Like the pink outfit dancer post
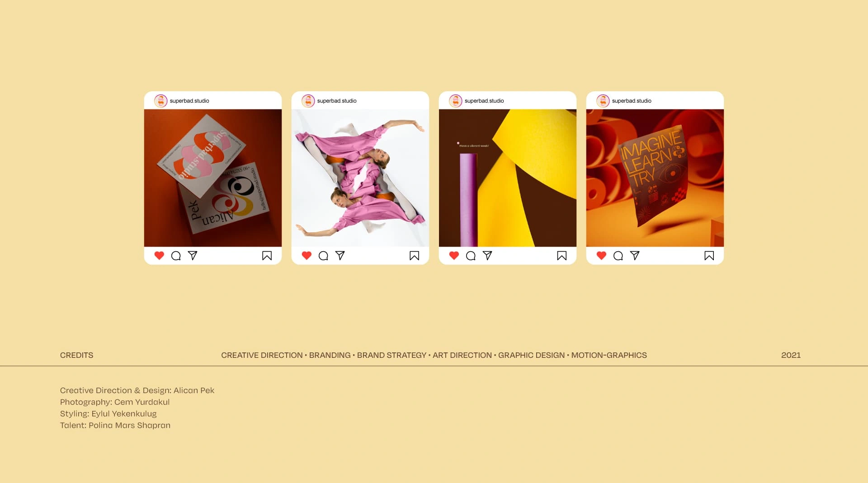868x483 pixels. pos(307,256)
